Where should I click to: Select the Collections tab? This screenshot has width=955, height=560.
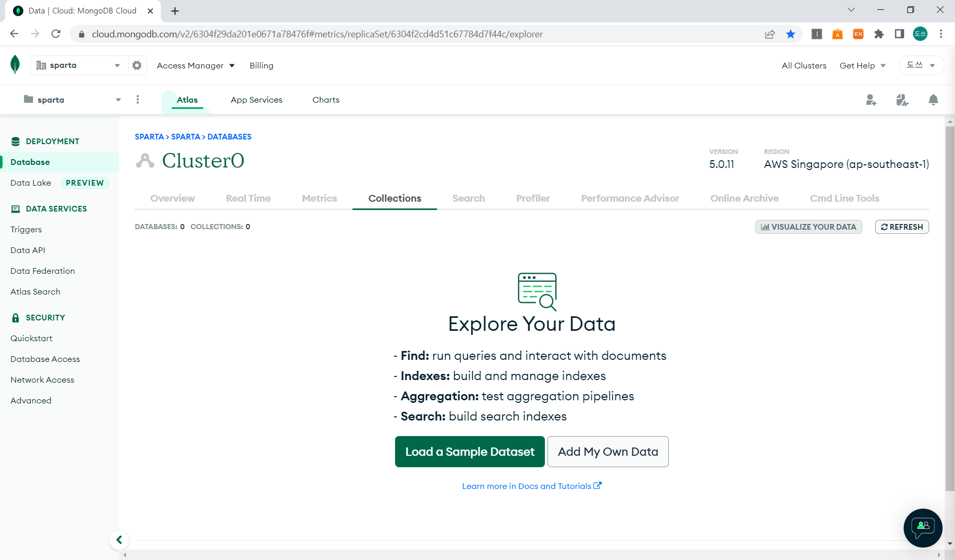[395, 198]
